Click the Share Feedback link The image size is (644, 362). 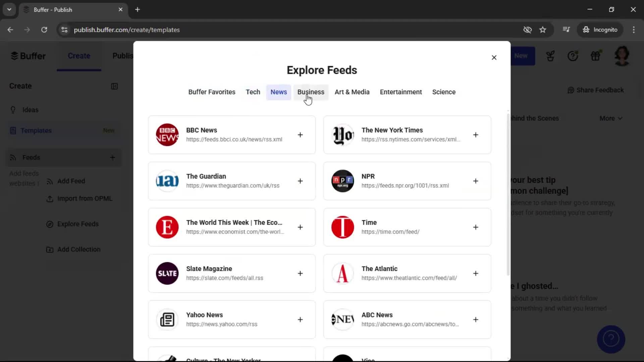click(x=596, y=90)
